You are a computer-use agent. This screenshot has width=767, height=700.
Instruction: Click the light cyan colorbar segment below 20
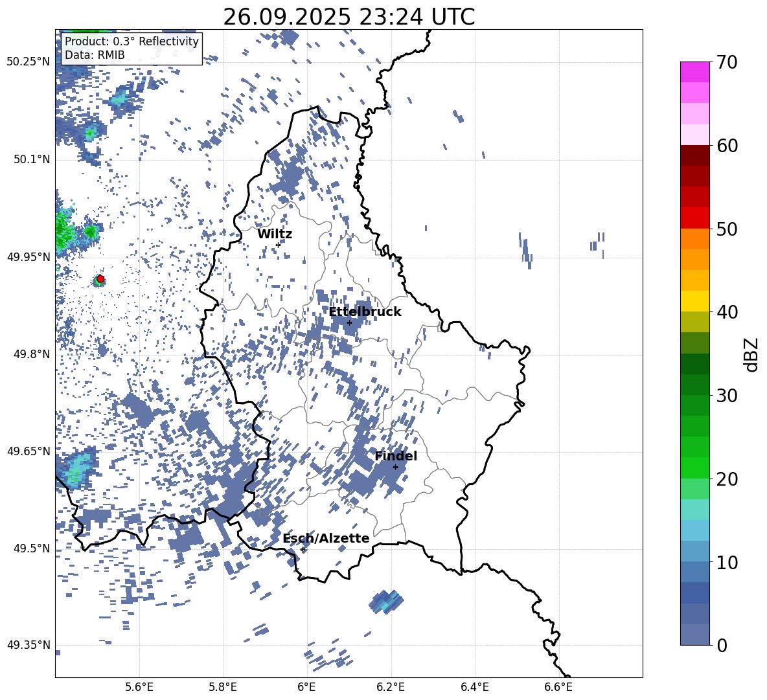pyautogui.click(x=694, y=510)
